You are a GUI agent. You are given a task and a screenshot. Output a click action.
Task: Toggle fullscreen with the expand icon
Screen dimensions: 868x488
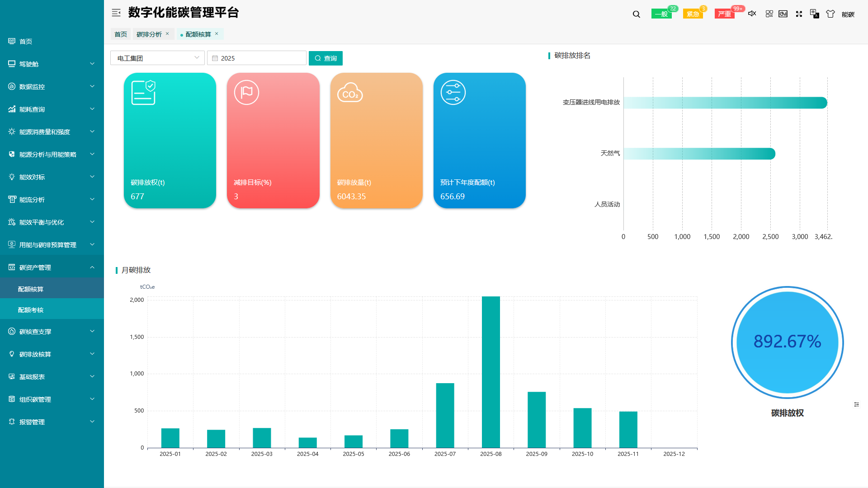coord(799,14)
